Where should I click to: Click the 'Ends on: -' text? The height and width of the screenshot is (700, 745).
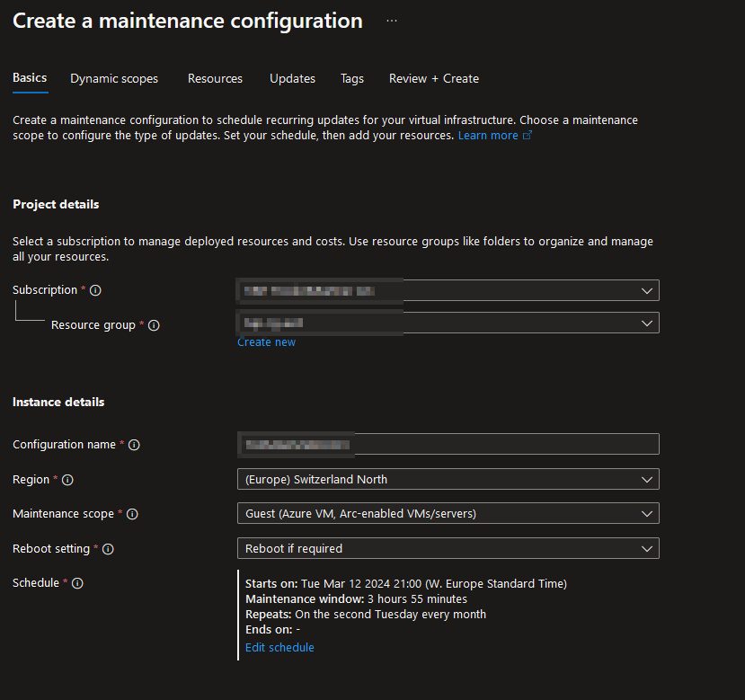272,629
